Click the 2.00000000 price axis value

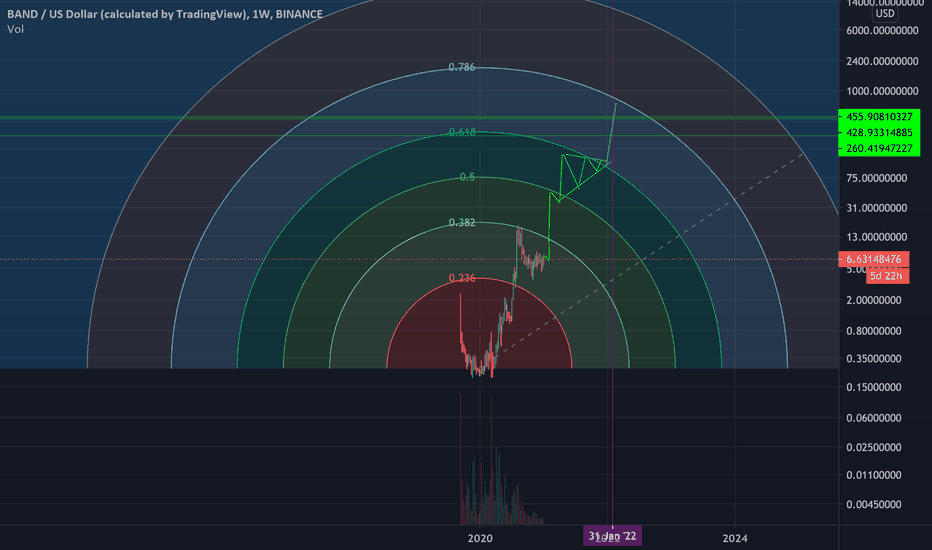point(874,300)
